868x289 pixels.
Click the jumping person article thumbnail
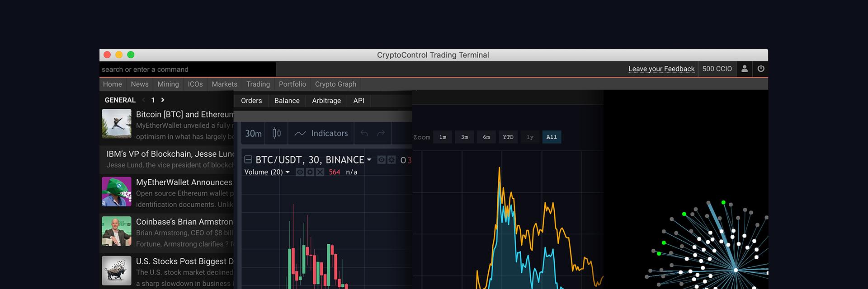(117, 124)
